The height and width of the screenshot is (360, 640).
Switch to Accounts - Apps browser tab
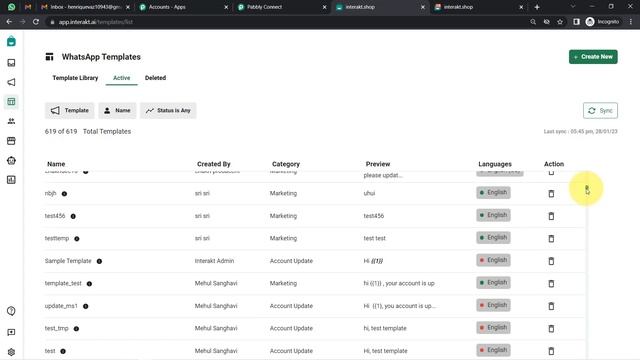click(183, 7)
